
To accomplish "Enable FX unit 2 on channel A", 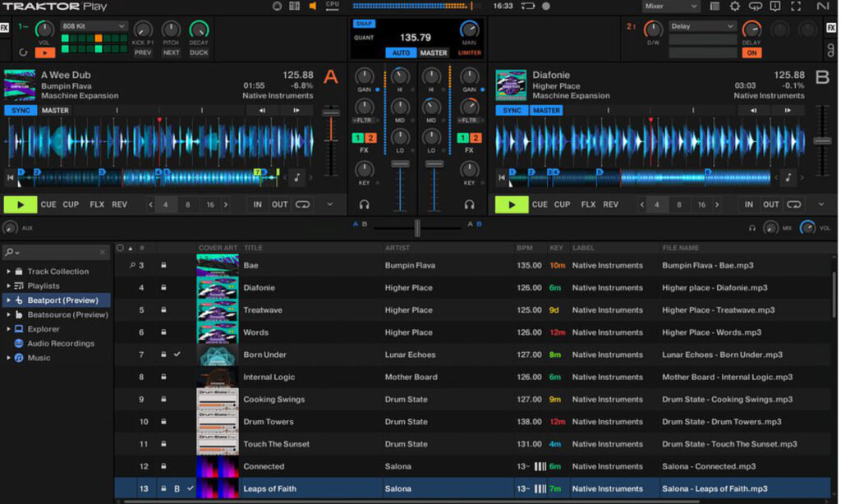I will [370, 138].
